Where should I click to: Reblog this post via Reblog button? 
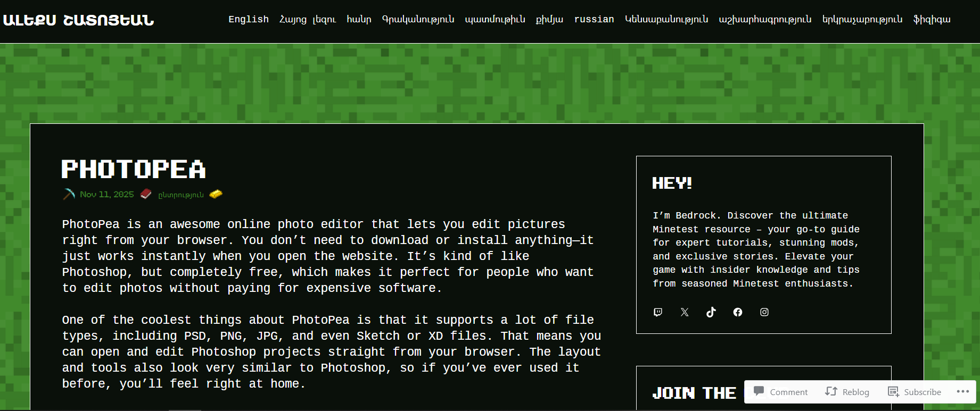tap(847, 392)
